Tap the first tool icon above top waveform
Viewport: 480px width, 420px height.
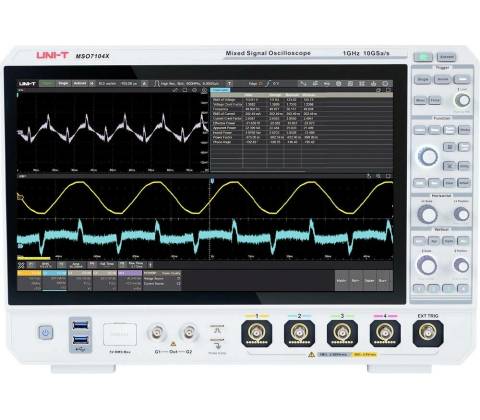[175, 90]
